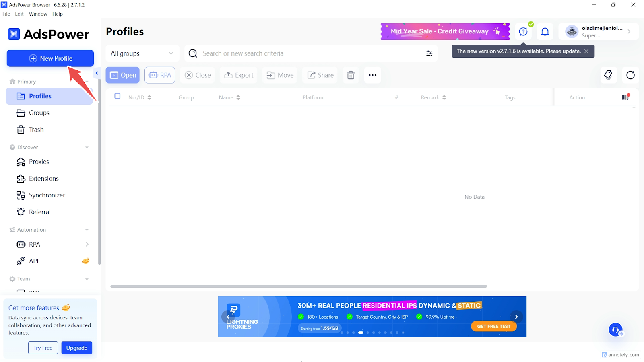The image size is (644, 362).
Task: Click the New Profile button
Action: [x=50, y=58]
